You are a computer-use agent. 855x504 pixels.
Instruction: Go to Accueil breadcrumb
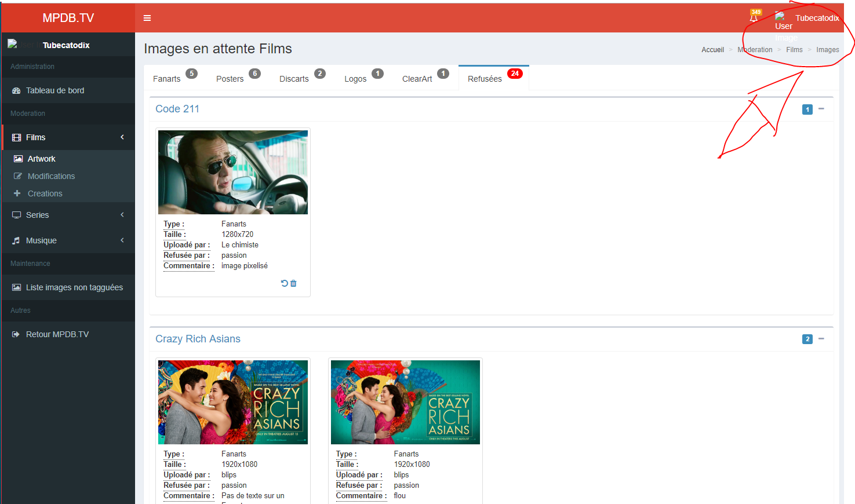712,50
